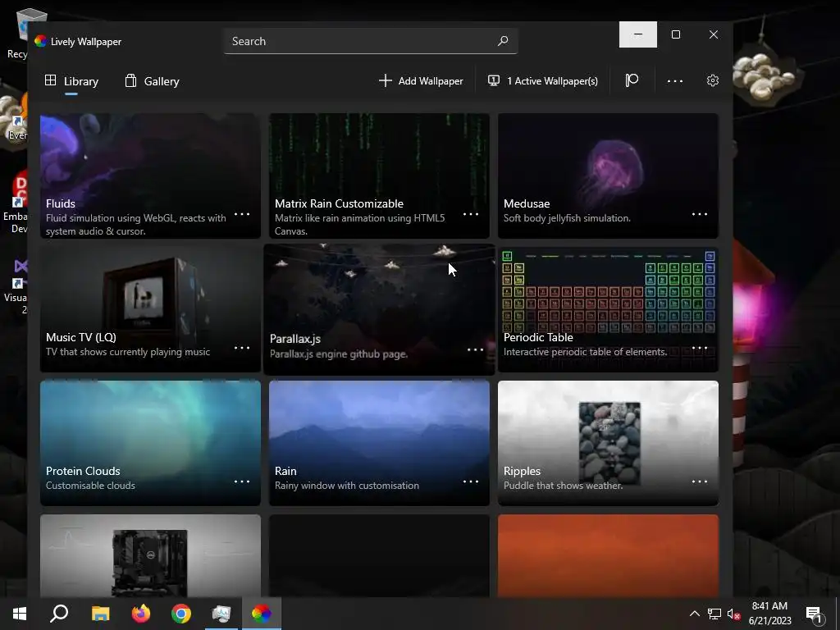Screen dimensions: 840x630
Task: Select the motherboard wallpaper thumbnail in the bottom row
Action: click(151, 555)
